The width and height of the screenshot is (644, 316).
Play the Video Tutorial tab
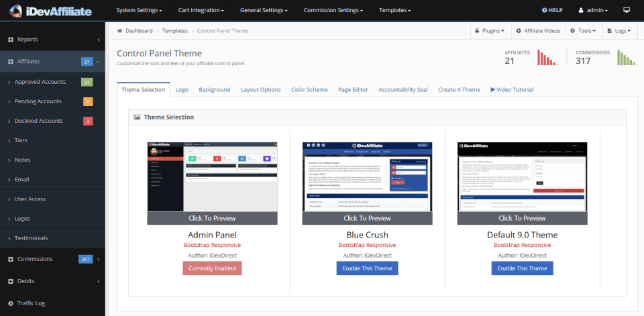click(x=512, y=90)
